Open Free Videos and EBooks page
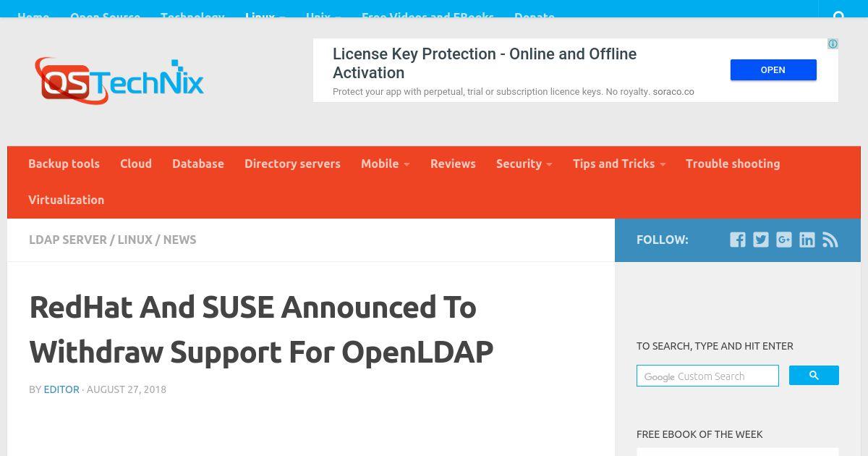 [427, 16]
